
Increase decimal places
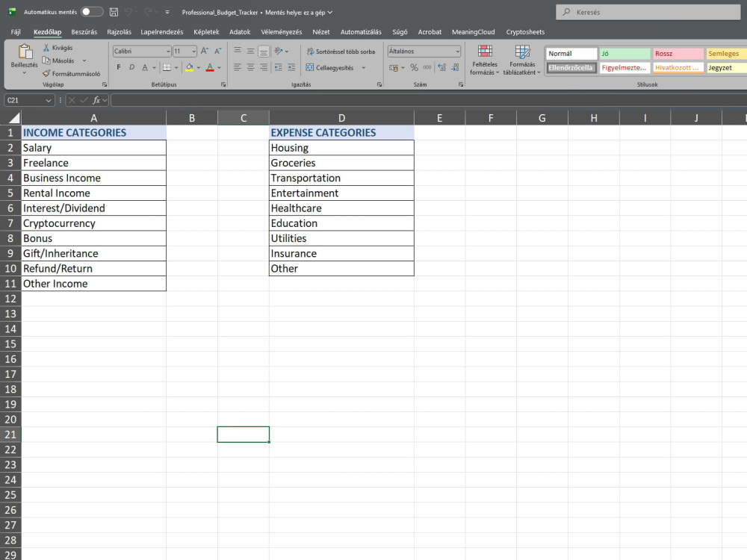click(x=442, y=68)
